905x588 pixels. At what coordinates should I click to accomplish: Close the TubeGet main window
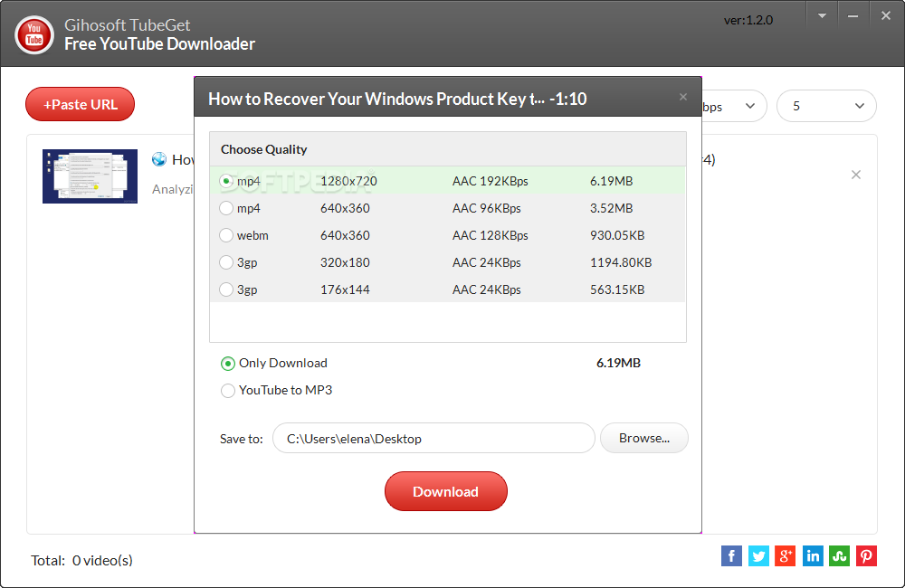(x=886, y=16)
